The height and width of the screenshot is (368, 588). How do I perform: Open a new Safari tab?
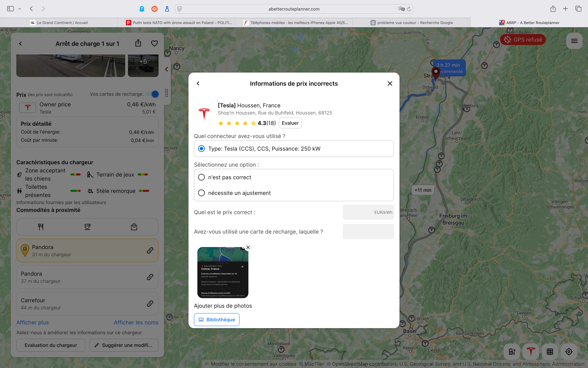pos(565,9)
